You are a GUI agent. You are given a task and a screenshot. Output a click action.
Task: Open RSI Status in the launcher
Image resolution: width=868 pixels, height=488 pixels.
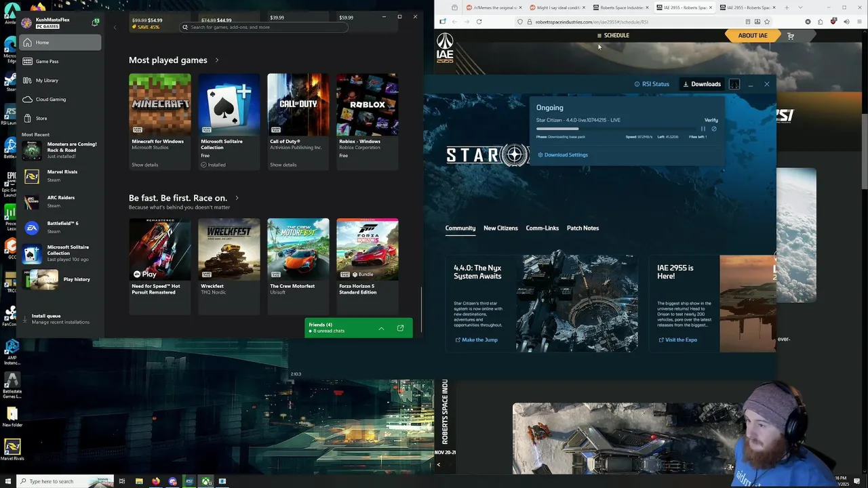tap(652, 84)
